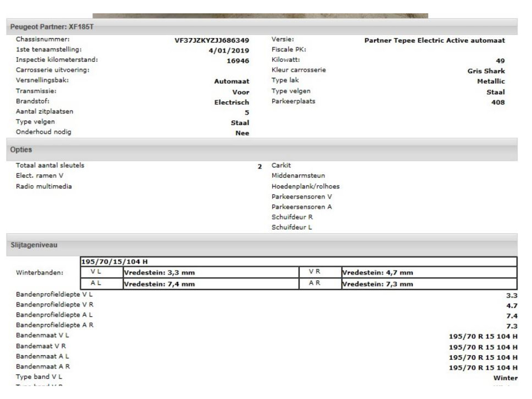Click the Bandenmaat V L label

coord(42,335)
